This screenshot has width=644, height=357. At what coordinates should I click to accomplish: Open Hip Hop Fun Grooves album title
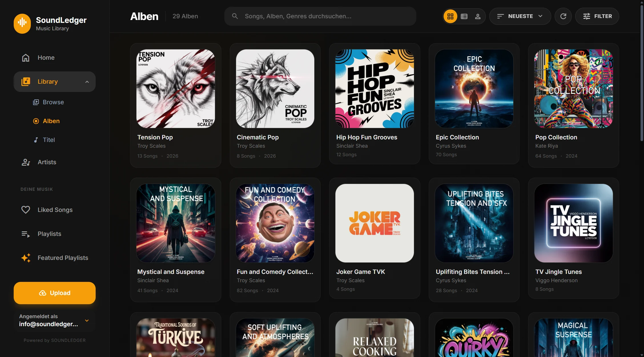(x=367, y=137)
